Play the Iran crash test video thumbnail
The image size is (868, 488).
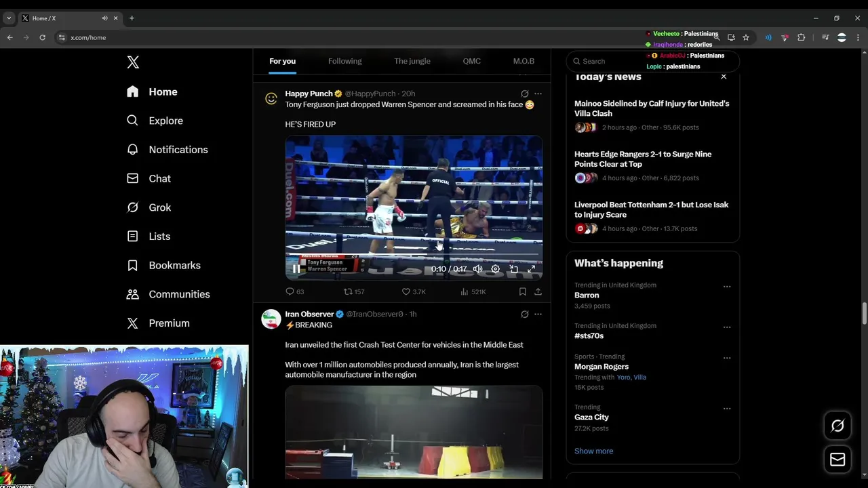(x=414, y=432)
